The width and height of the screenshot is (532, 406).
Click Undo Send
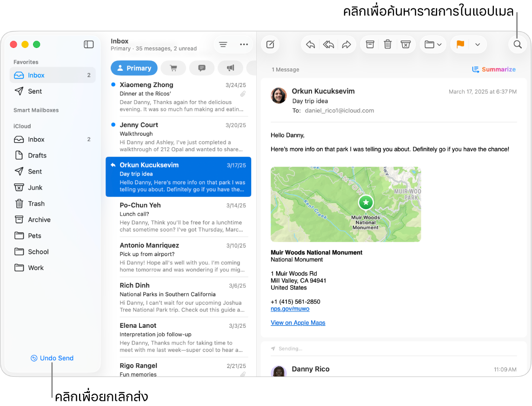[52, 358]
